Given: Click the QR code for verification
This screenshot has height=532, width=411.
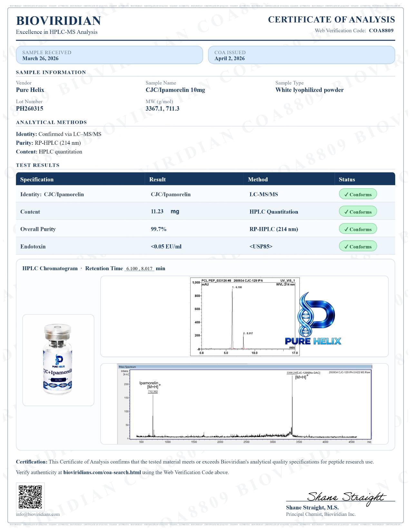Looking at the screenshot, I should coord(30,497).
